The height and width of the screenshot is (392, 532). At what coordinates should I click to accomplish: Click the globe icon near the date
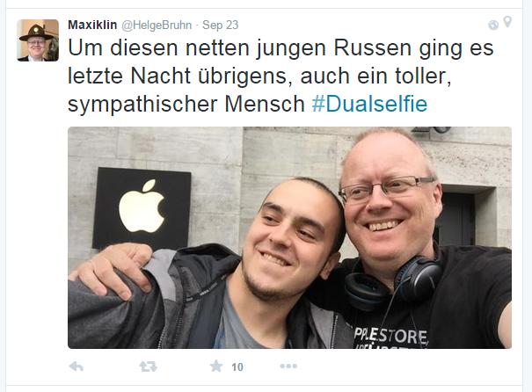493,25
